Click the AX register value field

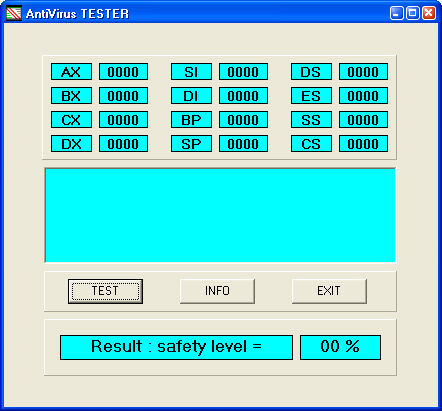pyautogui.click(x=123, y=72)
